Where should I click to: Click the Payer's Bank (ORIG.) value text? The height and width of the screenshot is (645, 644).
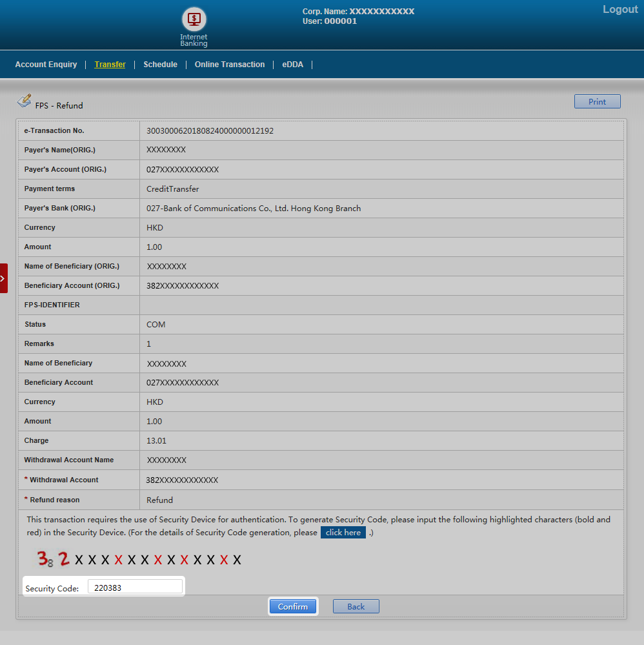tap(254, 209)
